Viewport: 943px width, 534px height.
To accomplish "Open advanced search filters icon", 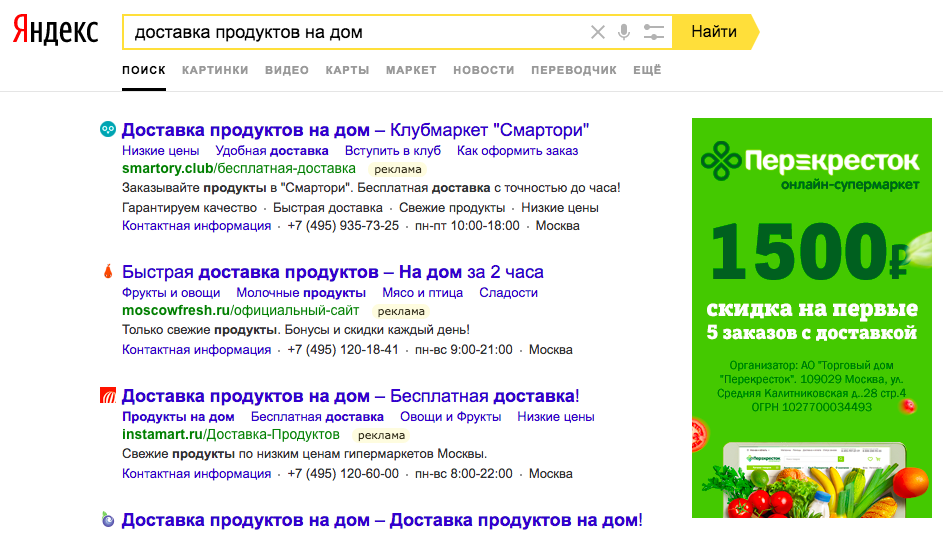I will pos(654,32).
